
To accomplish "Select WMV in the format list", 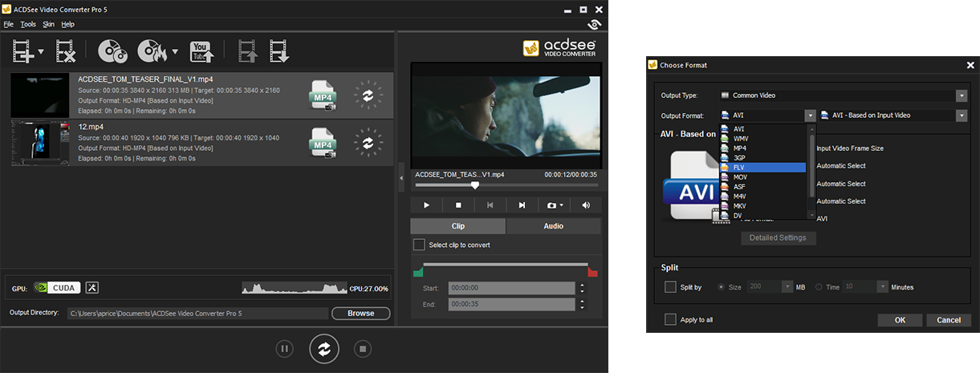I will click(x=763, y=139).
